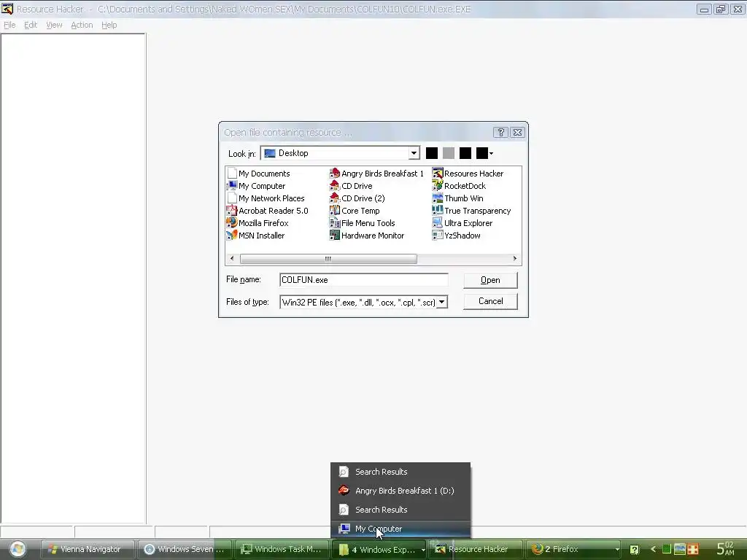The image size is (747, 560).
Task: Select Angry Birds Breakfast 1 icon in file list
Action: click(x=335, y=174)
